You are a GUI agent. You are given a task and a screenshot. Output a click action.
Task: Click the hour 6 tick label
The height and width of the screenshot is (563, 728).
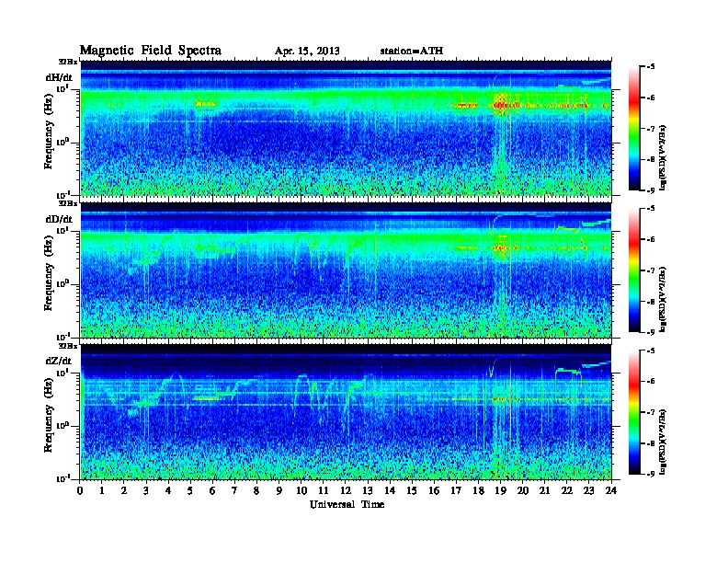212,490
